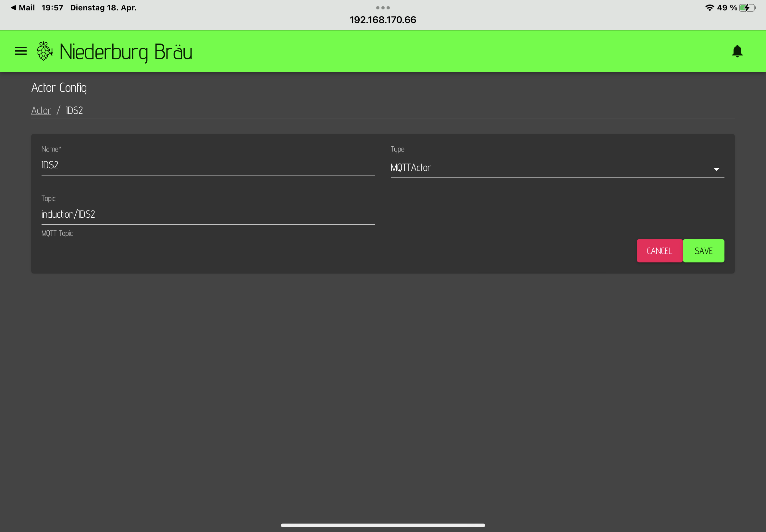Click the Actor breadcrumb link
The height and width of the screenshot is (532, 766).
pos(41,110)
